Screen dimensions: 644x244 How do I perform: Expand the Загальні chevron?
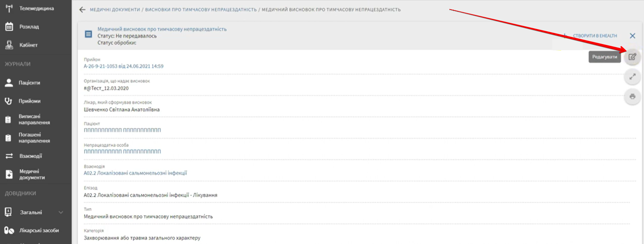(x=61, y=212)
